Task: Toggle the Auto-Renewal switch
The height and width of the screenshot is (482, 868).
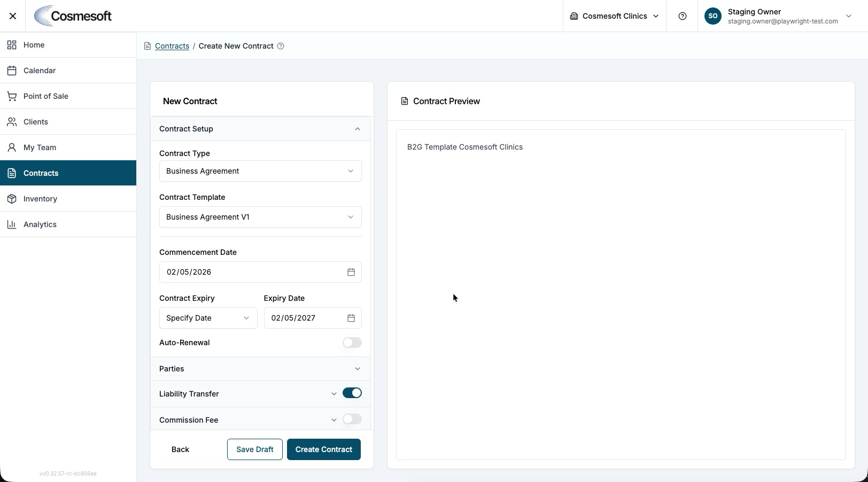Action: 352,343
